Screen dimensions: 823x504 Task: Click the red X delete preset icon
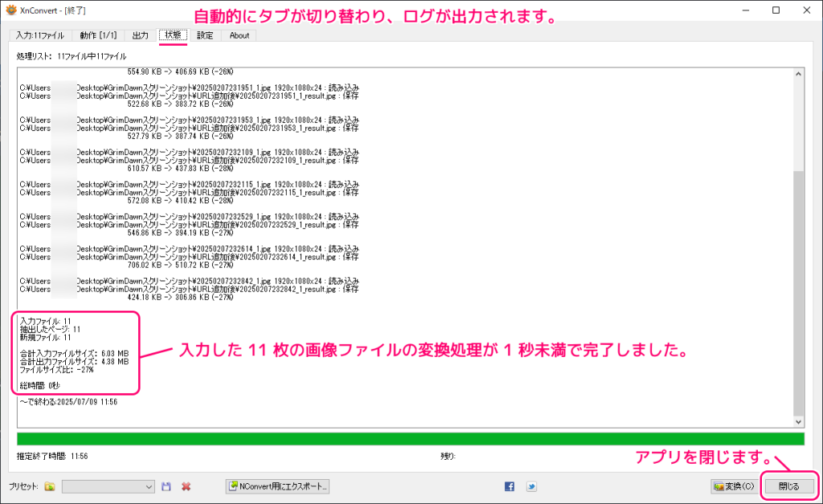[x=186, y=486]
